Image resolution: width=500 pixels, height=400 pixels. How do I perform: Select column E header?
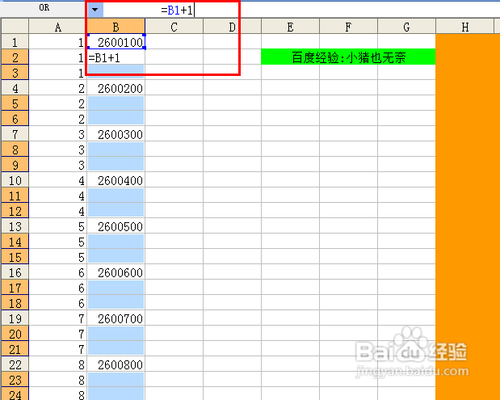[x=290, y=27]
